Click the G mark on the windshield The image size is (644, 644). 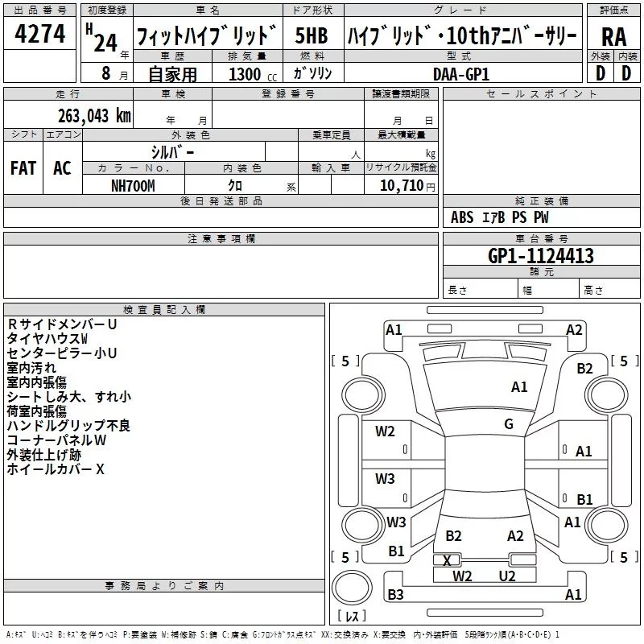coord(509,423)
